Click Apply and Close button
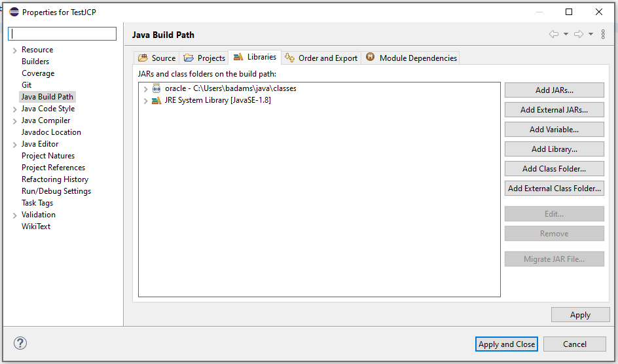This screenshot has width=618, height=364. tap(507, 344)
